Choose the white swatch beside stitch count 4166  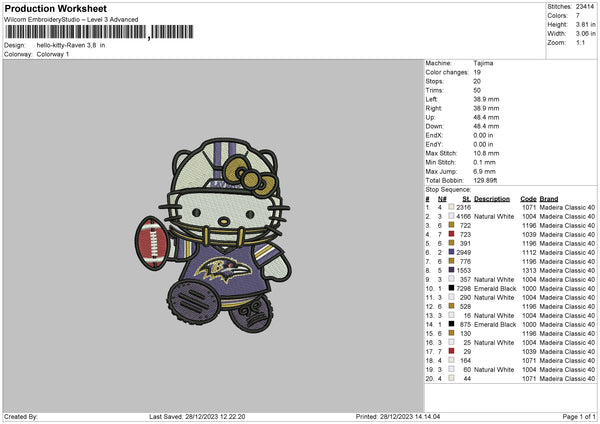click(451, 216)
